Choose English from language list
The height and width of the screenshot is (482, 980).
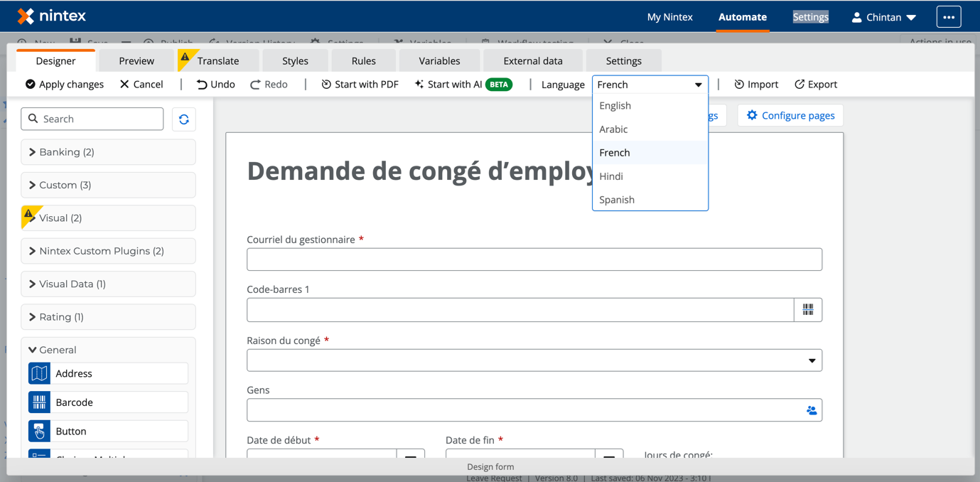point(650,105)
